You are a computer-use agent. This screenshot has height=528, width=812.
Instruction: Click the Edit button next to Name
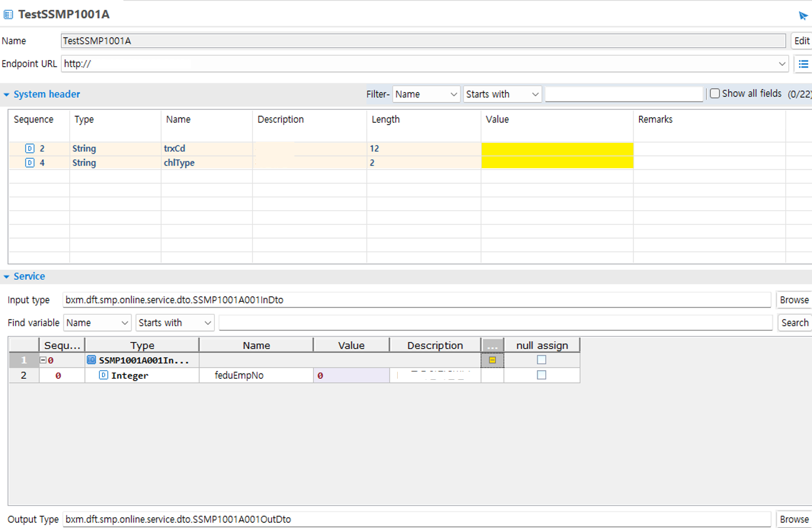801,41
